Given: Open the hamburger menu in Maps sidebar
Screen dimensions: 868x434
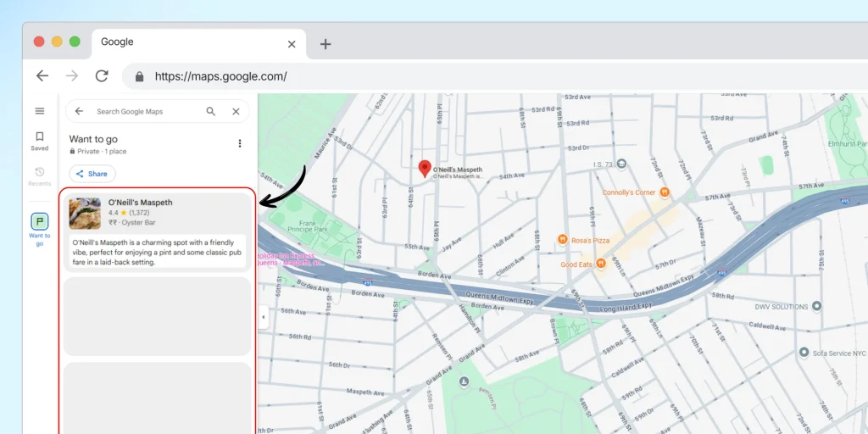Looking at the screenshot, I should 39,111.
